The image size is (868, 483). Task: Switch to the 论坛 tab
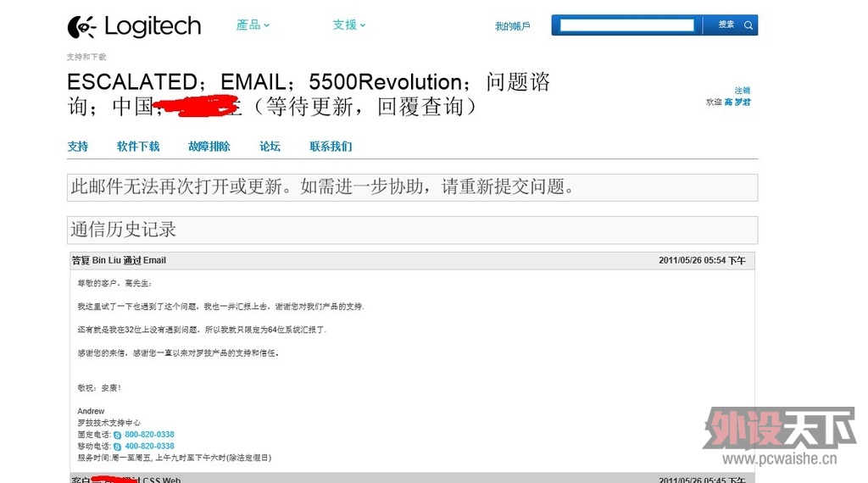click(270, 147)
